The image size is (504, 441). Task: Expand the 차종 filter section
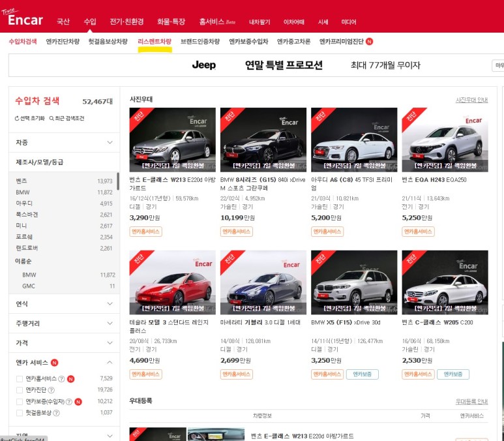click(65, 142)
